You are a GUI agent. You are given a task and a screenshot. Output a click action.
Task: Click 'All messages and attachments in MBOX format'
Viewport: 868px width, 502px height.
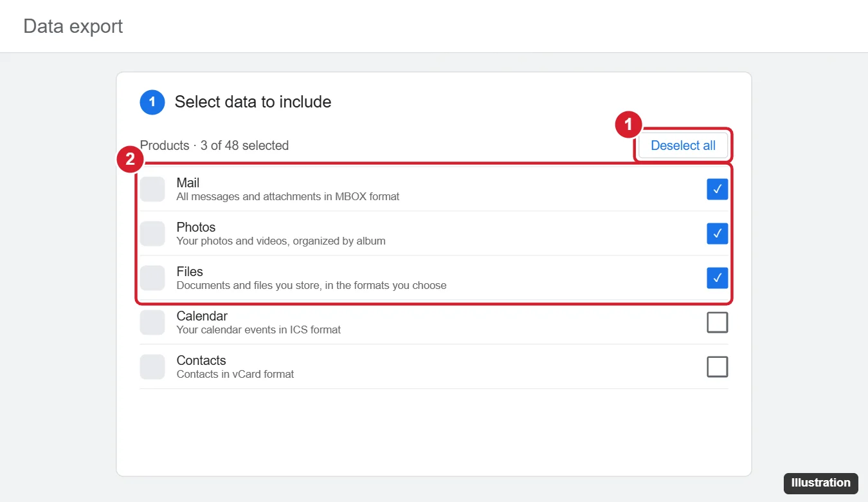pos(288,196)
